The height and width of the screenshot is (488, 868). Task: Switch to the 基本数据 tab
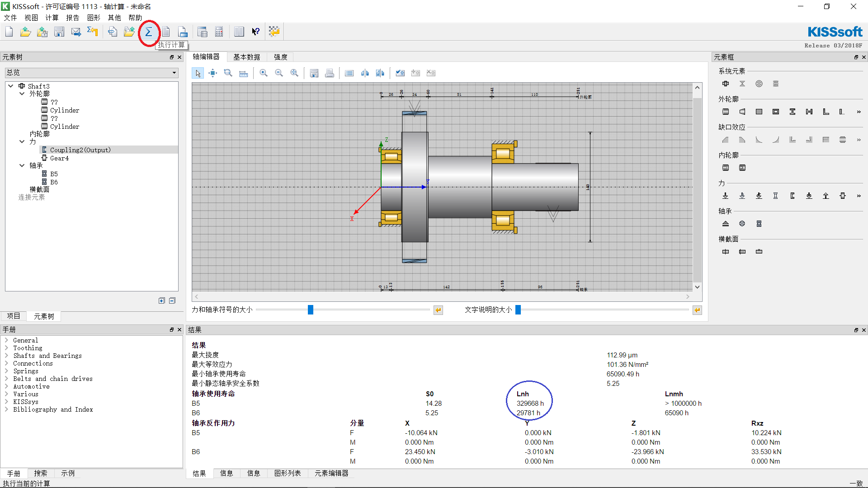247,57
